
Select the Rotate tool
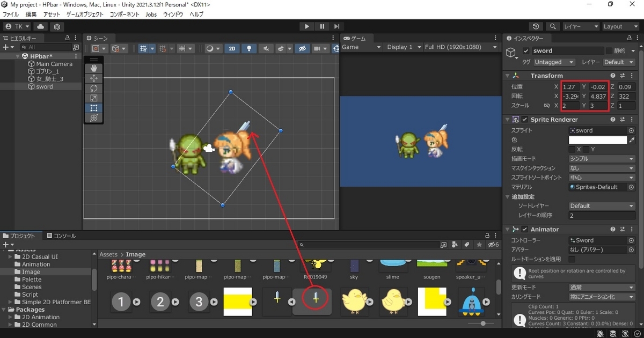(94, 88)
